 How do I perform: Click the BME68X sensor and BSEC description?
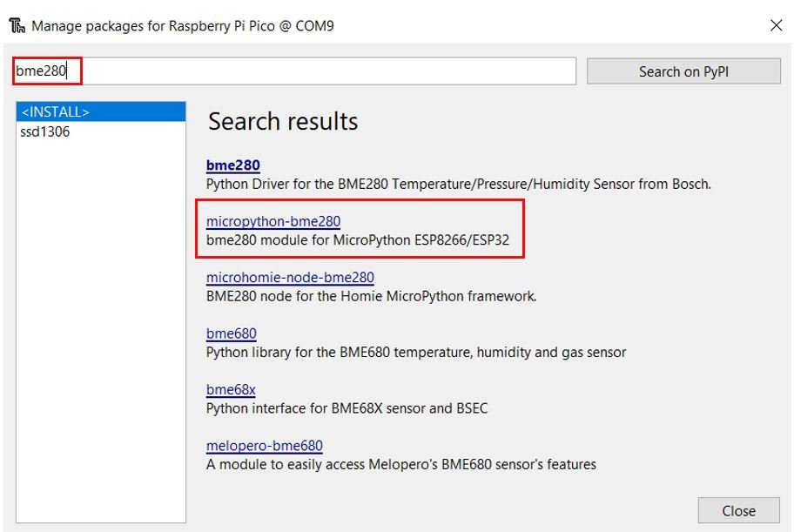click(x=347, y=408)
